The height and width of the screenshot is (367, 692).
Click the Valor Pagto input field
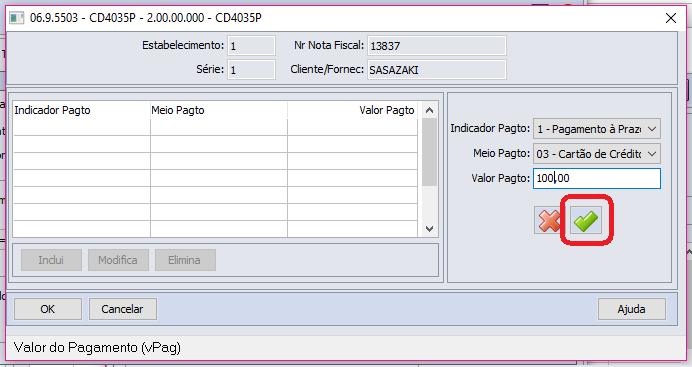tap(597, 178)
